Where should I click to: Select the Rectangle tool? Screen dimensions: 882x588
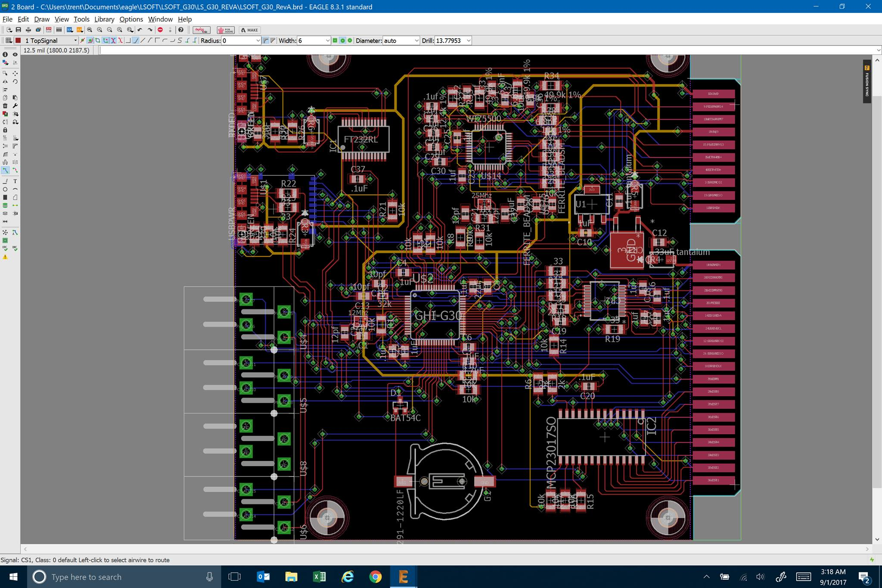pos(5,197)
